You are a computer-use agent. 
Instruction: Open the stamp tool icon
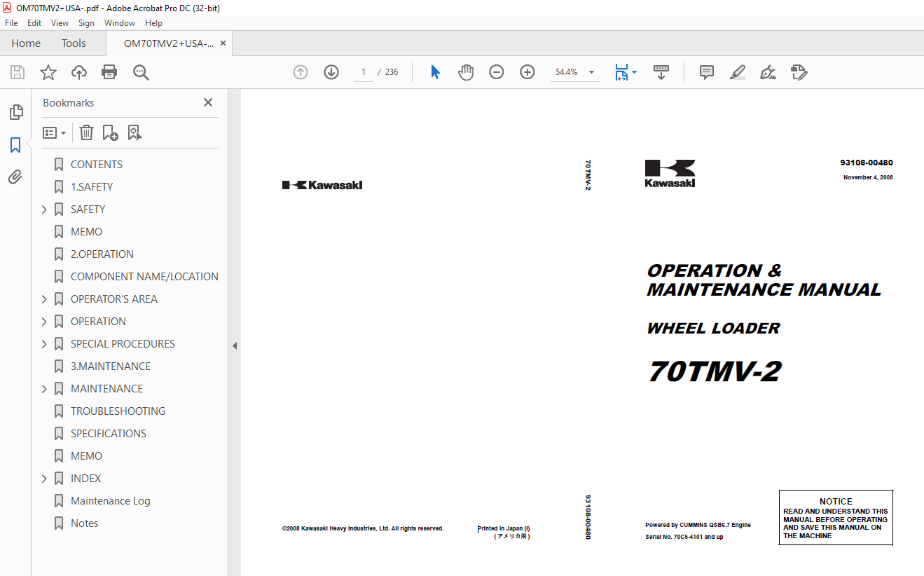click(799, 72)
